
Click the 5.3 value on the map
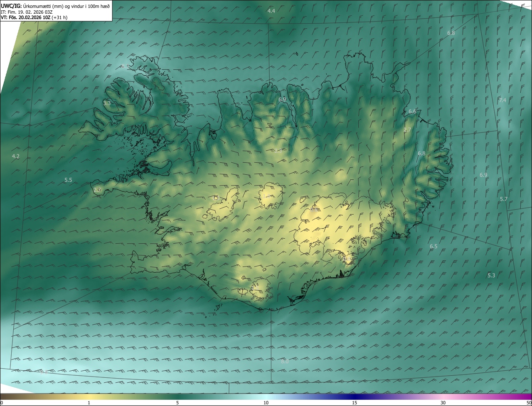point(491,275)
